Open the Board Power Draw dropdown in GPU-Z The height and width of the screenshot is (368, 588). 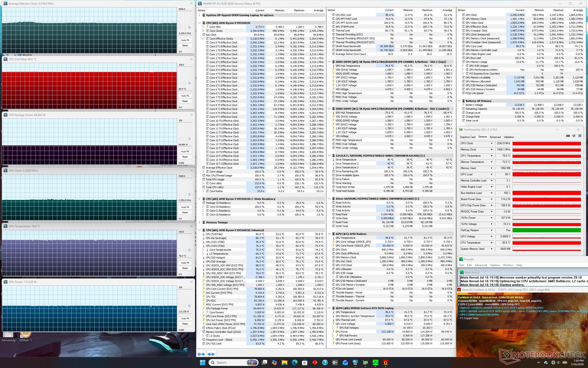492,199
